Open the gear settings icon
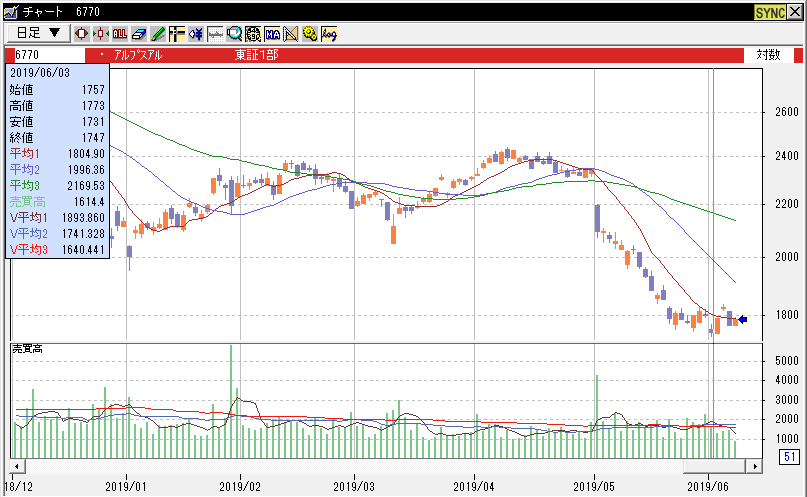Viewport: 807px width, 497px height. [x=309, y=33]
